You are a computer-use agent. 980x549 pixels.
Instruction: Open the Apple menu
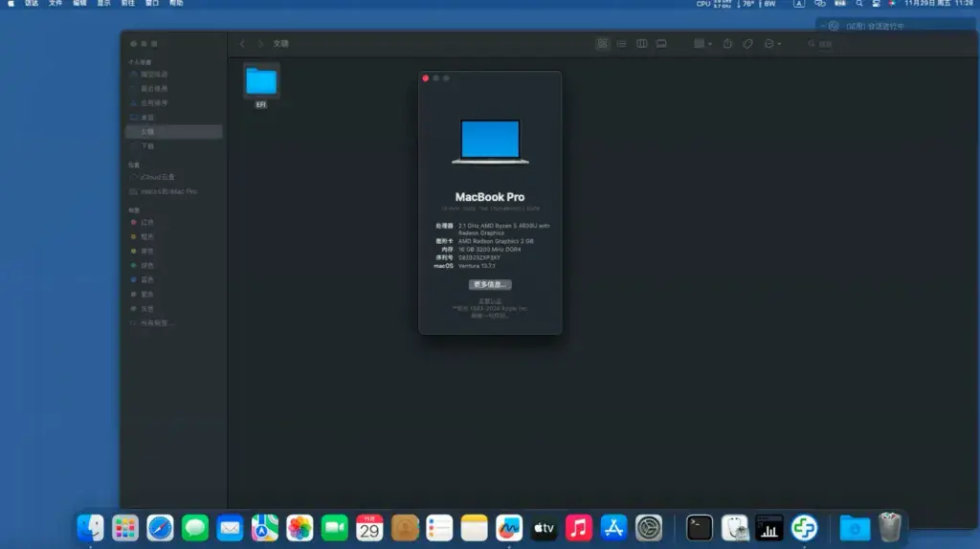tap(11, 4)
